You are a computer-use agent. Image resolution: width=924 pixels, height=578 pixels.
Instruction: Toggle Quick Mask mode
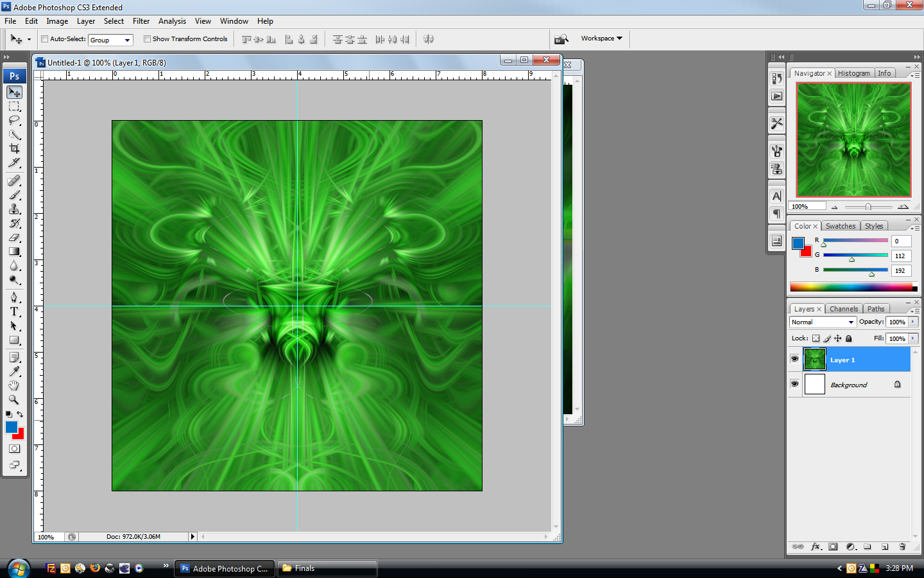(x=14, y=449)
